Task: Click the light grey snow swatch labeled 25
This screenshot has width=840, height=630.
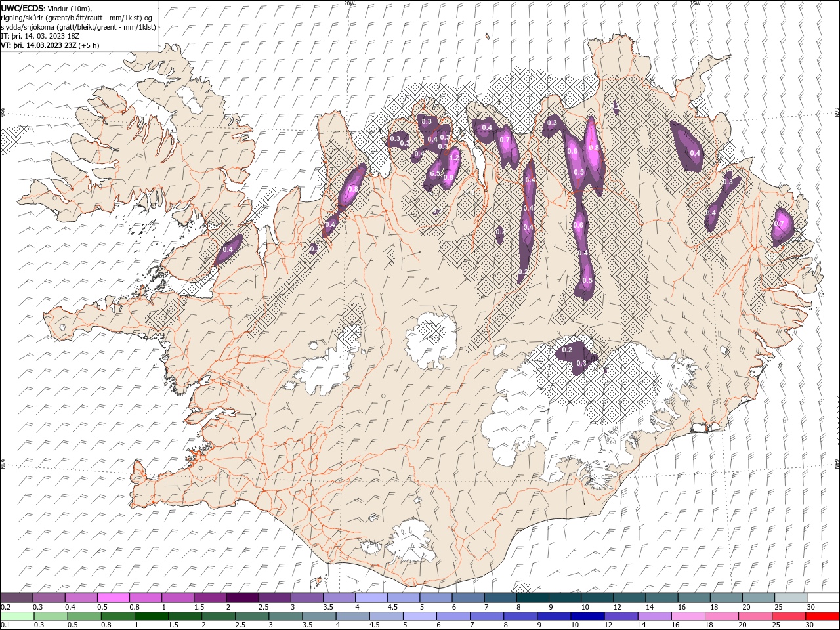Action: point(790,597)
